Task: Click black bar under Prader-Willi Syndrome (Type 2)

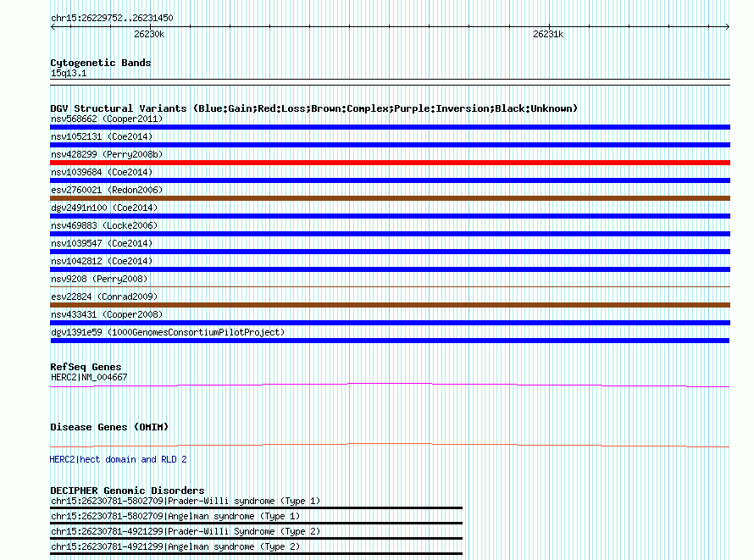Action: 257,538
